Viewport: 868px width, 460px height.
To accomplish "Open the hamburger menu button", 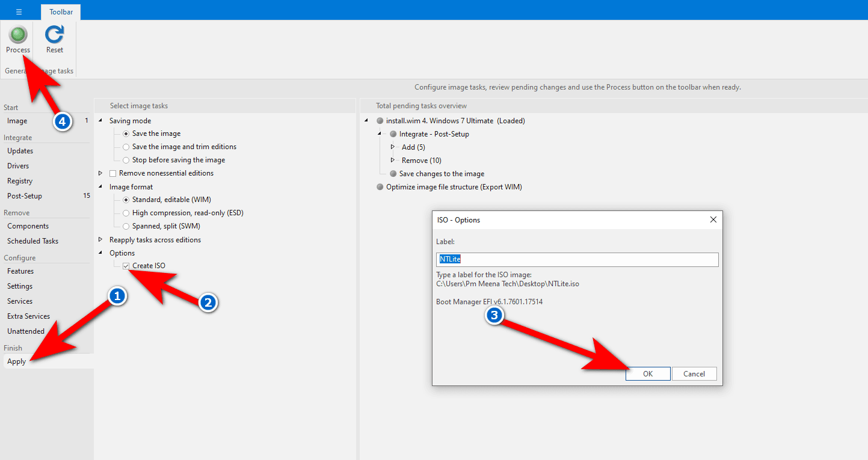I will coord(19,11).
